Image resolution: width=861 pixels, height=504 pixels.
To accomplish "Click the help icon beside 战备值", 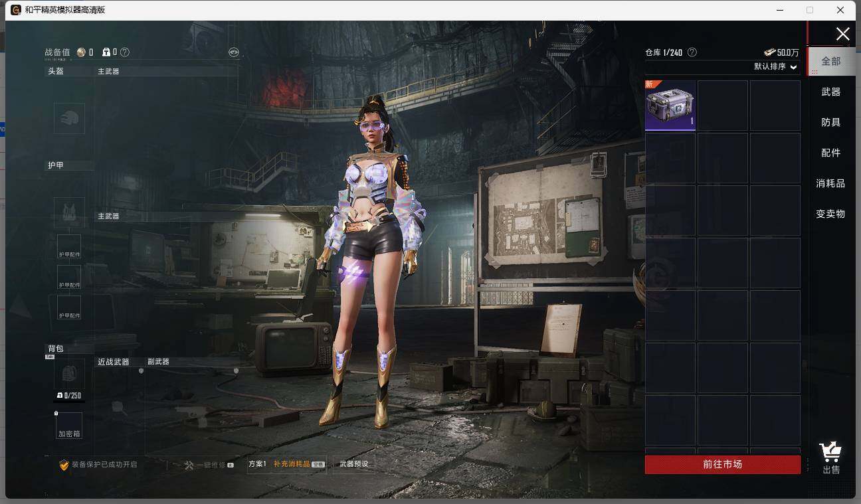I will tap(125, 52).
